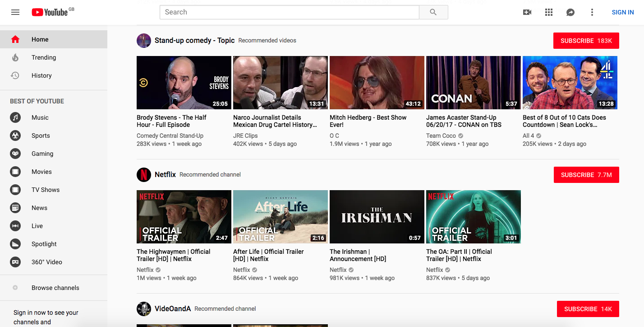
Task: Click the After Life Official Trailer title
Action: coord(268,255)
